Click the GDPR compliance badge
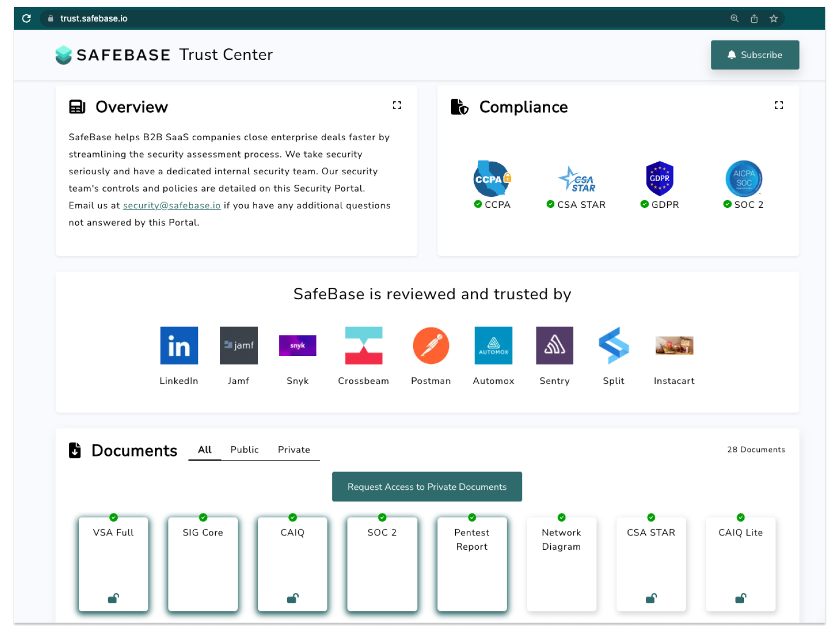840x630 pixels. [x=659, y=178]
